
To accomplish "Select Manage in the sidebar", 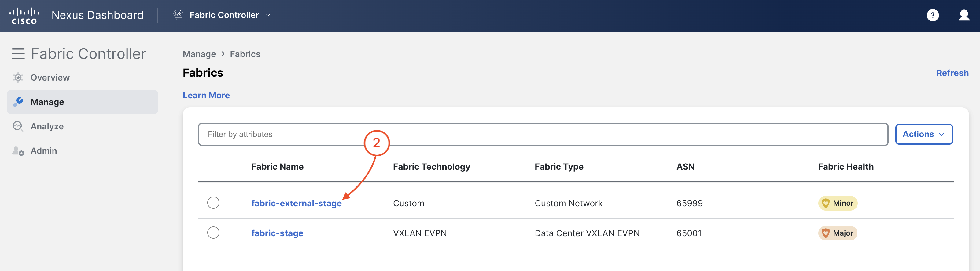I will (82, 102).
